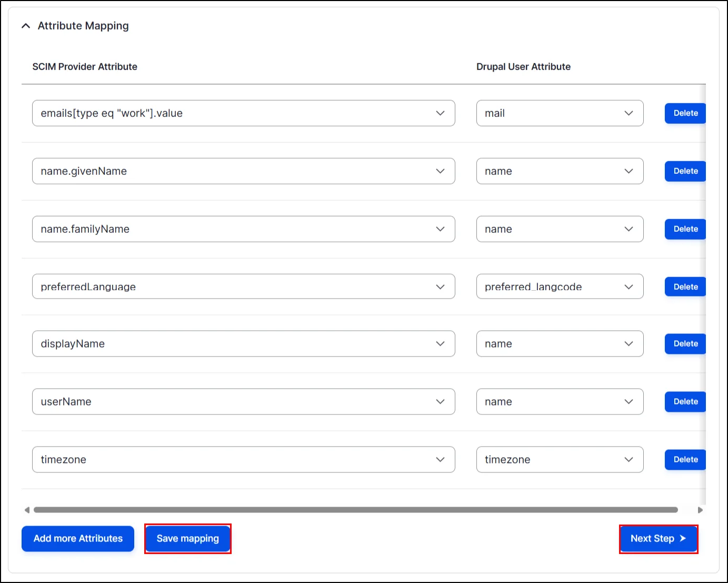Open the mail Drupal attribute dropdown
The width and height of the screenshot is (728, 583).
pos(560,113)
